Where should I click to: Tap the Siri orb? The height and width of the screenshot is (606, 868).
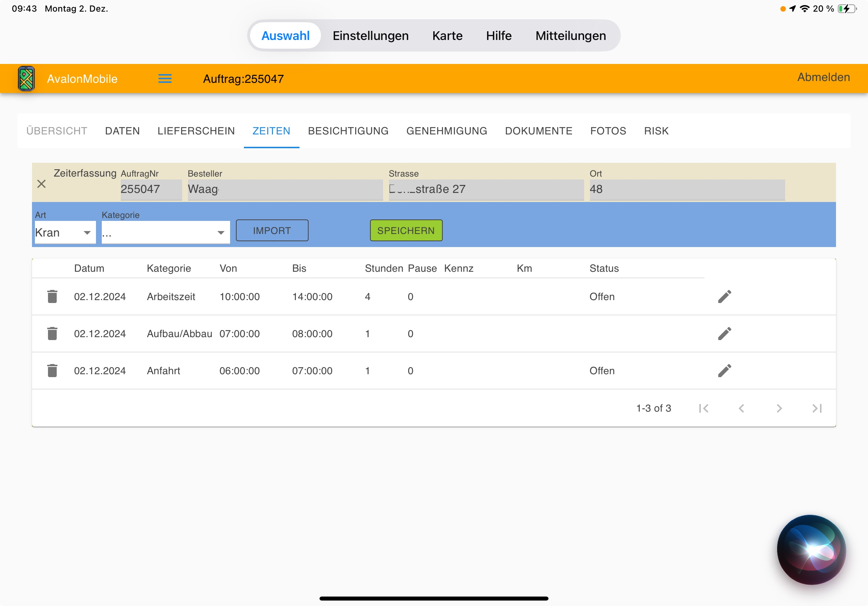(811, 549)
